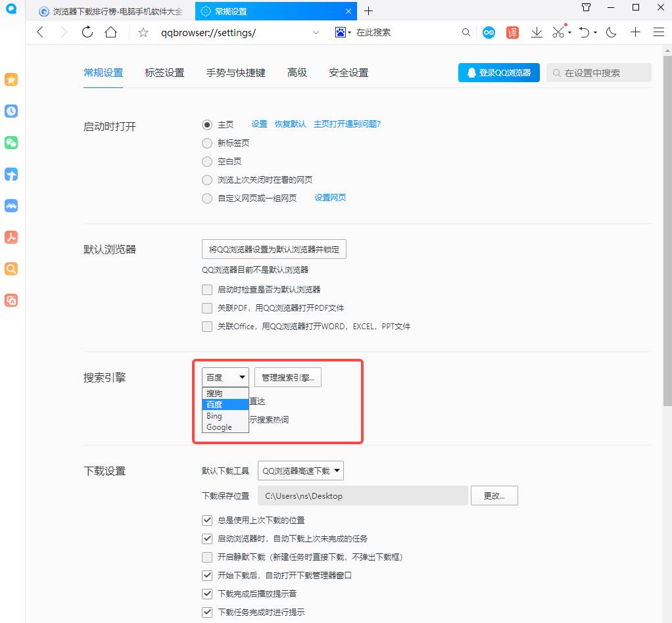Open the skin shirt icon in title bar
This screenshot has width=672, height=623.
point(587,7)
